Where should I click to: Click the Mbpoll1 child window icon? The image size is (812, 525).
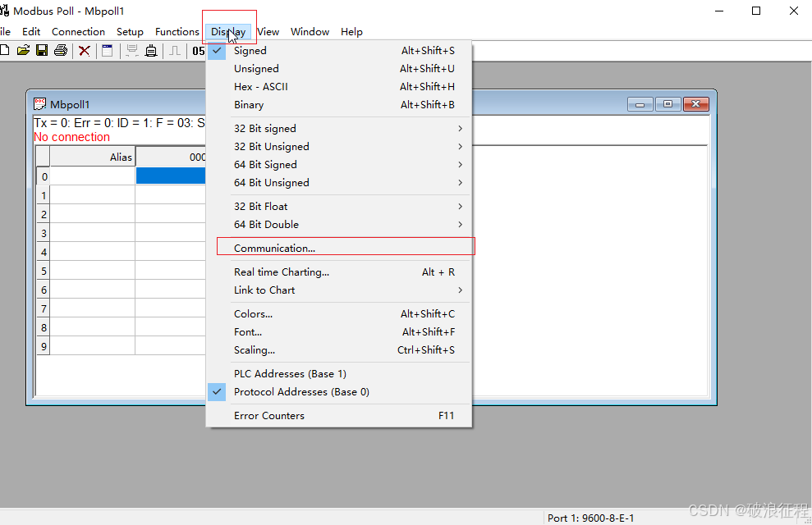(40, 104)
